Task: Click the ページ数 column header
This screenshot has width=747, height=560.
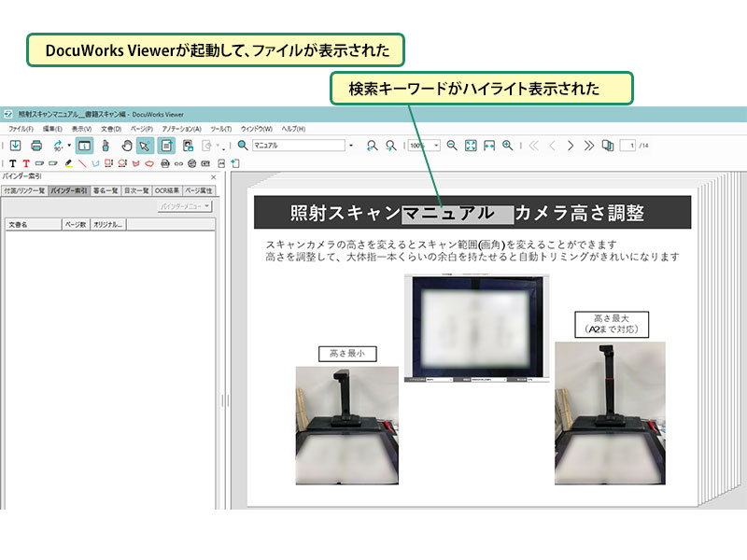Action: tap(76, 224)
